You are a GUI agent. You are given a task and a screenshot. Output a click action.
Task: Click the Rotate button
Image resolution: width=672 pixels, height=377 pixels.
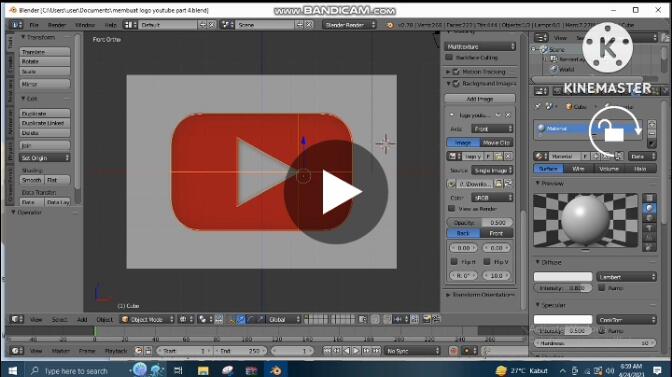click(45, 62)
